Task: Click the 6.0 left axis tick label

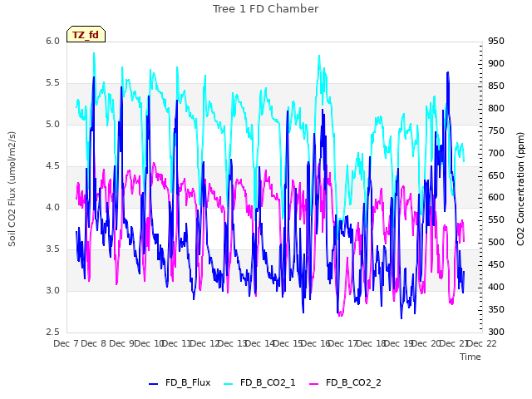Action: point(53,41)
